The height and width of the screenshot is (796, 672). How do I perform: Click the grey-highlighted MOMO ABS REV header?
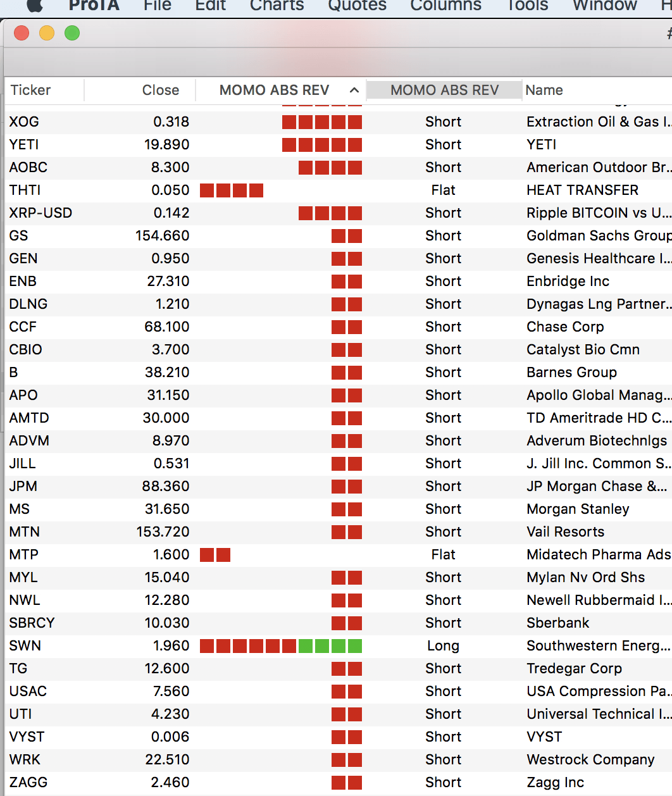[444, 90]
